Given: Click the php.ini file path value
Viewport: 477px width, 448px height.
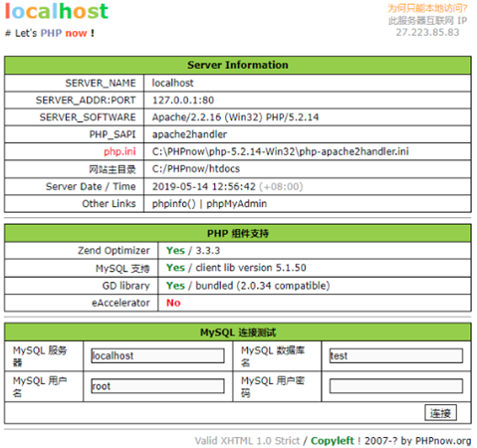Looking at the screenshot, I should pos(281,151).
